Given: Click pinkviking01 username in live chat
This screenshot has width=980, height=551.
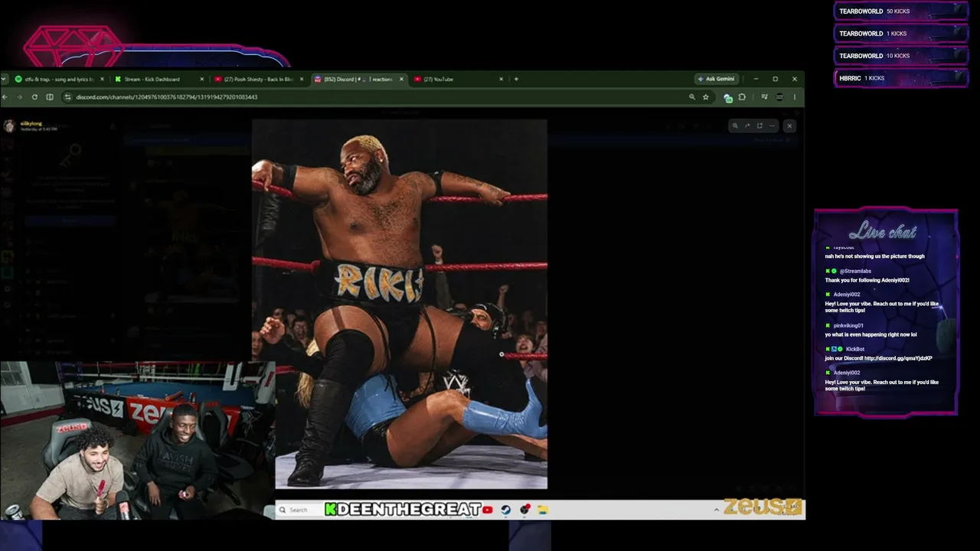Looking at the screenshot, I should click(x=848, y=325).
